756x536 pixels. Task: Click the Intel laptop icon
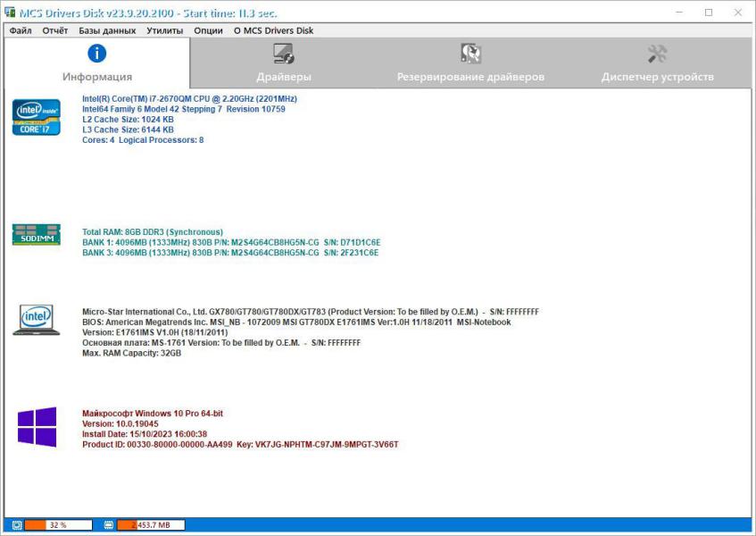click(x=37, y=320)
